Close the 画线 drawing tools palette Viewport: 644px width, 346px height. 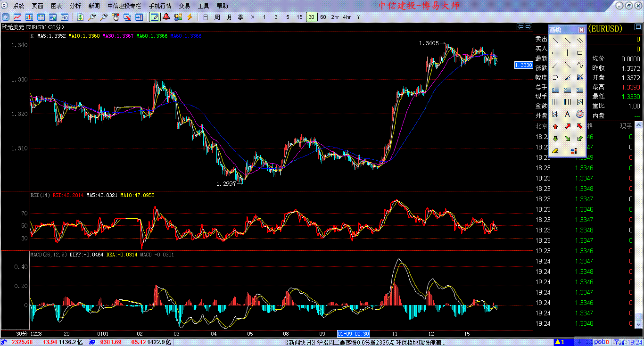coord(581,30)
